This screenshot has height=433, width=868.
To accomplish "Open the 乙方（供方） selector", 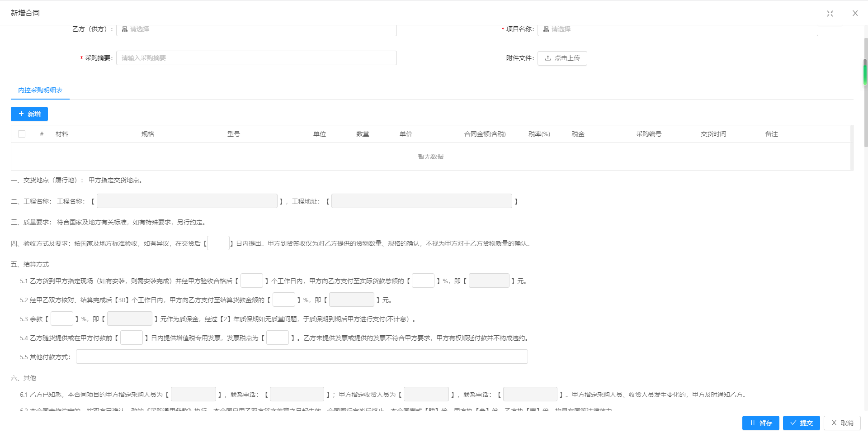I will [256, 29].
